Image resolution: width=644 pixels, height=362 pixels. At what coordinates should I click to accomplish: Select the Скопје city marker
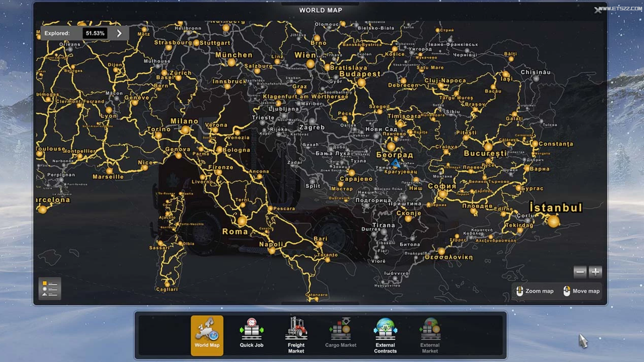point(408,219)
